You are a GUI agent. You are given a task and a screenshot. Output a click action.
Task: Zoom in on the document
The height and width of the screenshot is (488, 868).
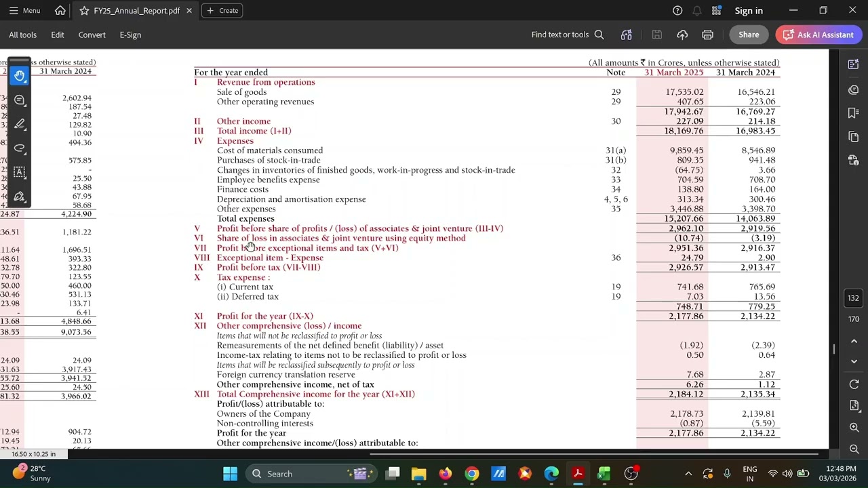click(854, 428)
